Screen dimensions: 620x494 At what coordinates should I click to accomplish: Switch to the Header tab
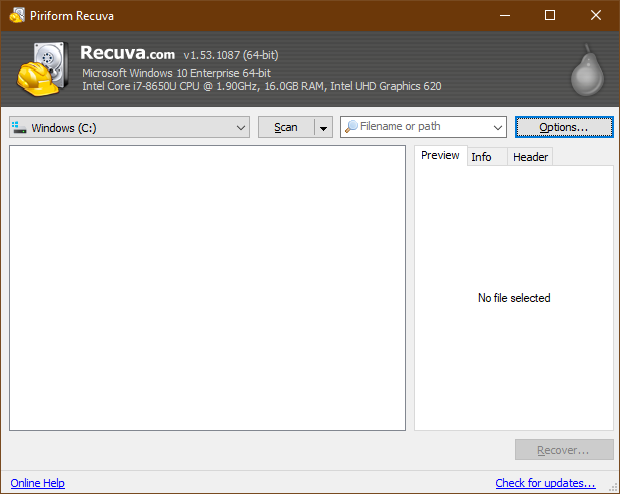click(x=530, y=157)
